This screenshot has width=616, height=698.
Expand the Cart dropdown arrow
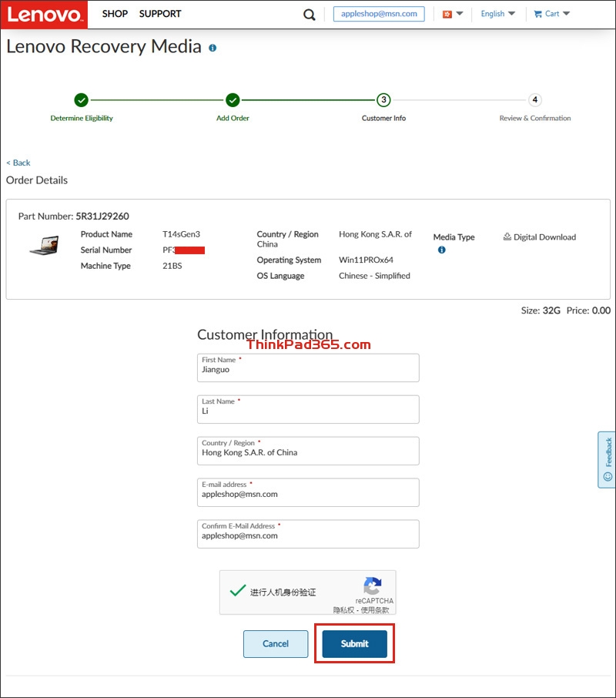566,14
